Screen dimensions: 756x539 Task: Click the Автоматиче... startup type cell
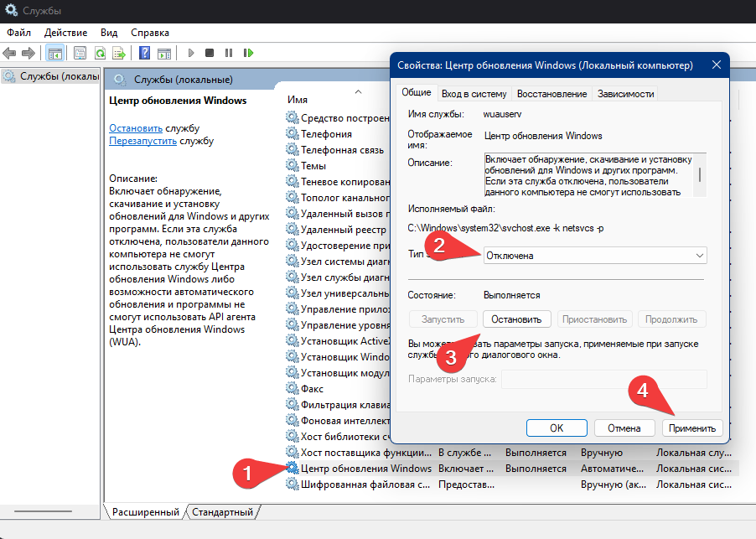pyautogui.click(x=612, y=469)
